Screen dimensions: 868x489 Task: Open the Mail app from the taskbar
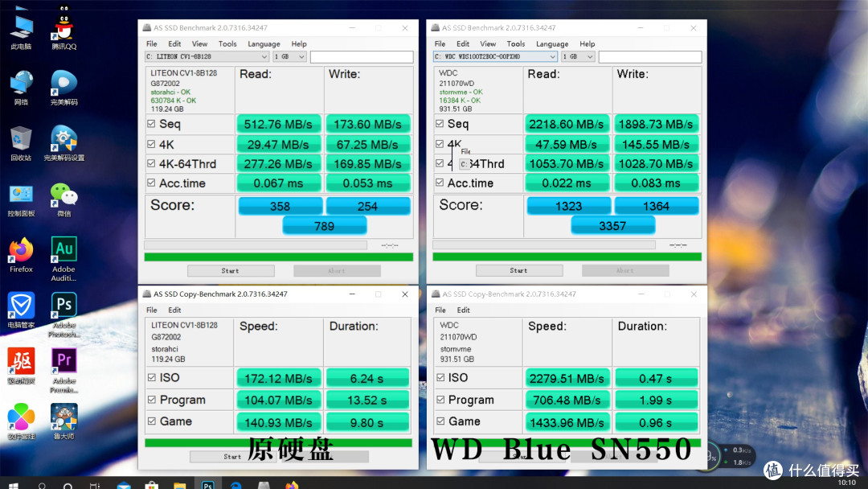pyautogui.click(x=124, y=485)
